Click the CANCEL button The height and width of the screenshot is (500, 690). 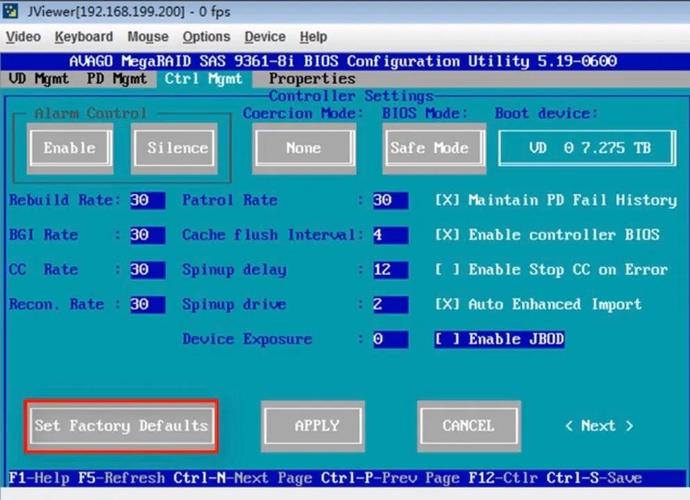[x=469, y=426]
